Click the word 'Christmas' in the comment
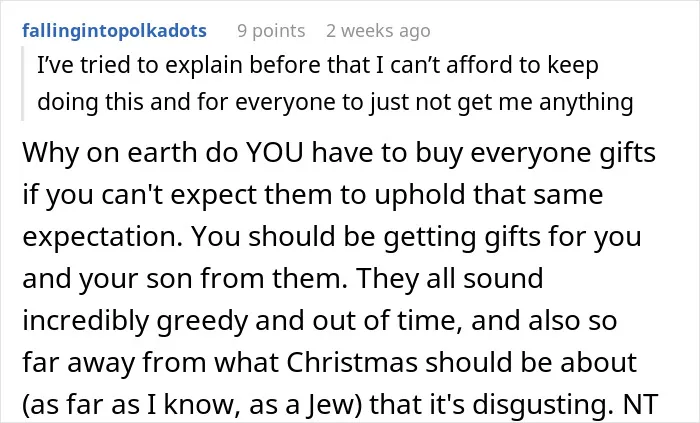Screen dimensions: 700x423 click(x=352, y=362)
